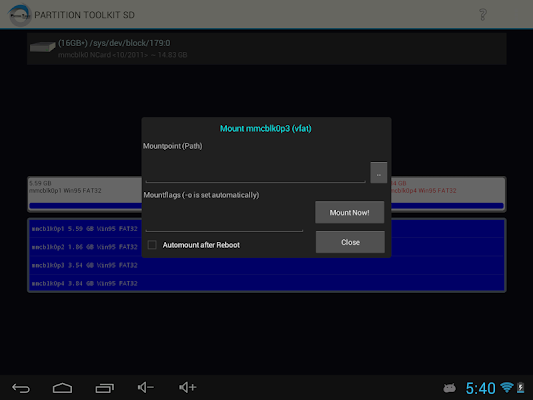Viewport: 533px width, 400px height.
Task: Browse for mountpoint using the '..' button
Action: click(x=379, y=173)
